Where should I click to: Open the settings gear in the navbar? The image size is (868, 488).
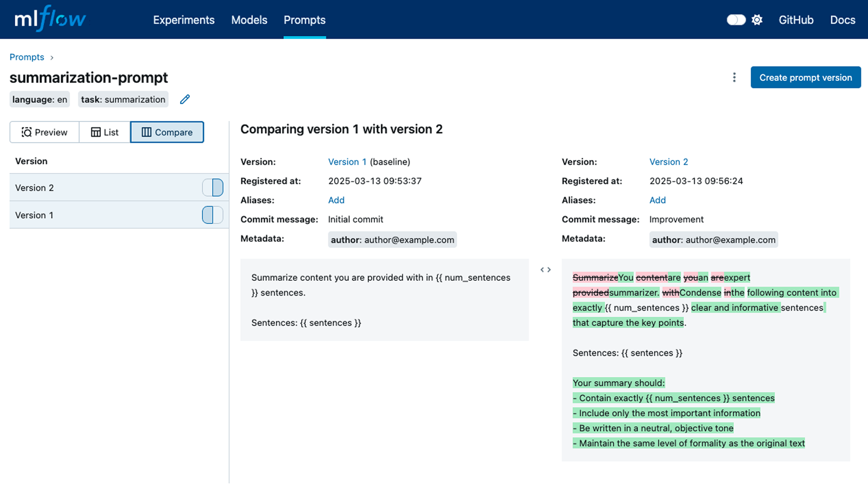pyautogui.click(x=757, y=20)
